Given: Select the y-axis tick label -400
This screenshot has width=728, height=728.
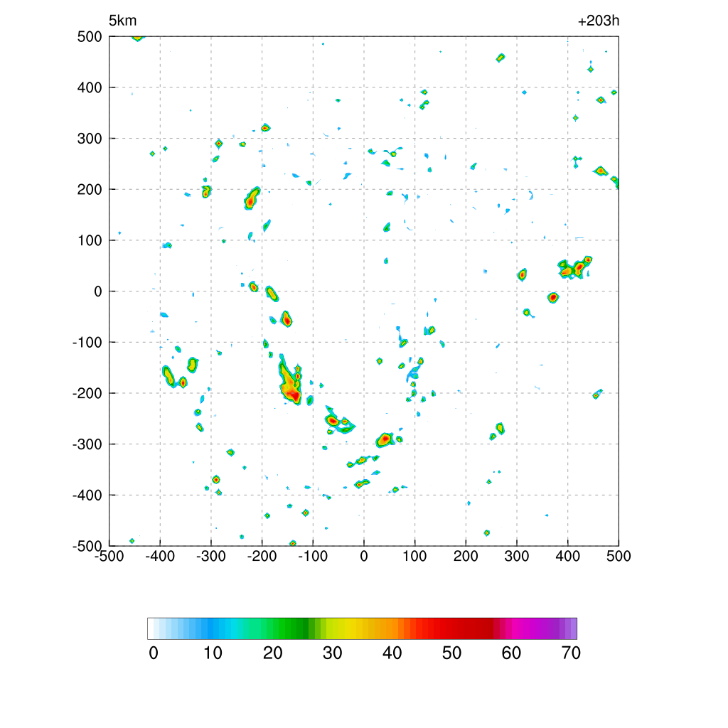Looking at the screenshot, I should click(87, 496).
